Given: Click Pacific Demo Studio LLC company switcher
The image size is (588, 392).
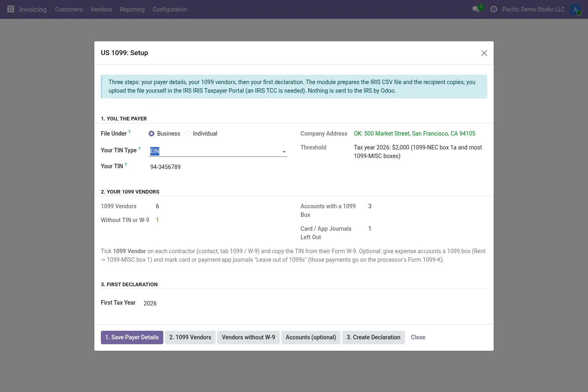Looking at the screenshot, I should click(x=533, y=9).
